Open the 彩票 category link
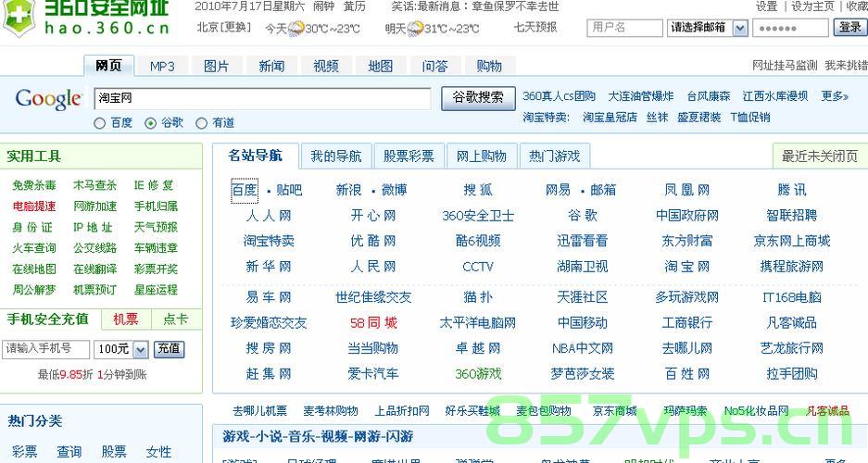 [25, 452]
